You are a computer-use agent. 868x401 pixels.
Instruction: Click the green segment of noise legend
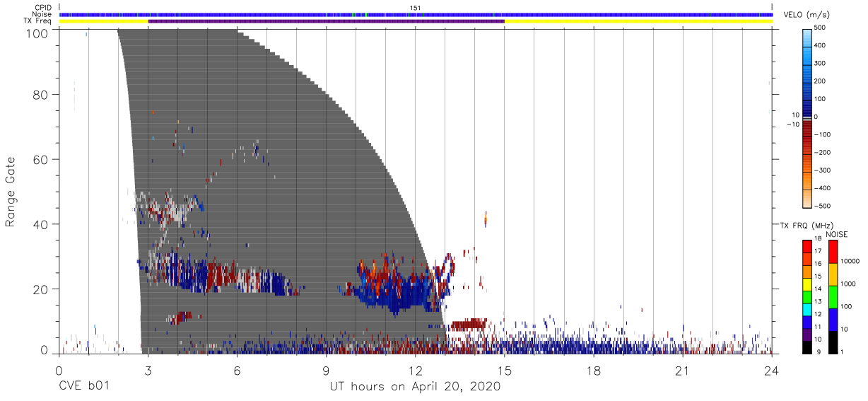tap(834, 296)
